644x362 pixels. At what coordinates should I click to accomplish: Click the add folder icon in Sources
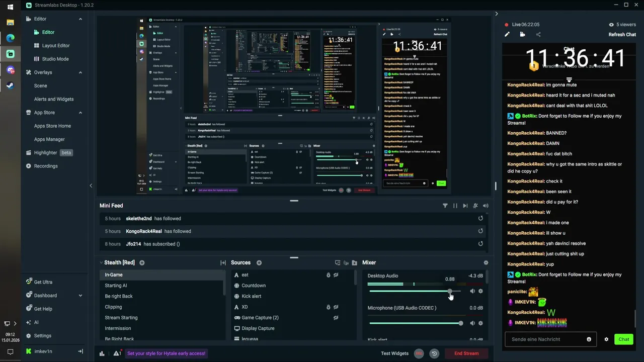coord(354,262)
